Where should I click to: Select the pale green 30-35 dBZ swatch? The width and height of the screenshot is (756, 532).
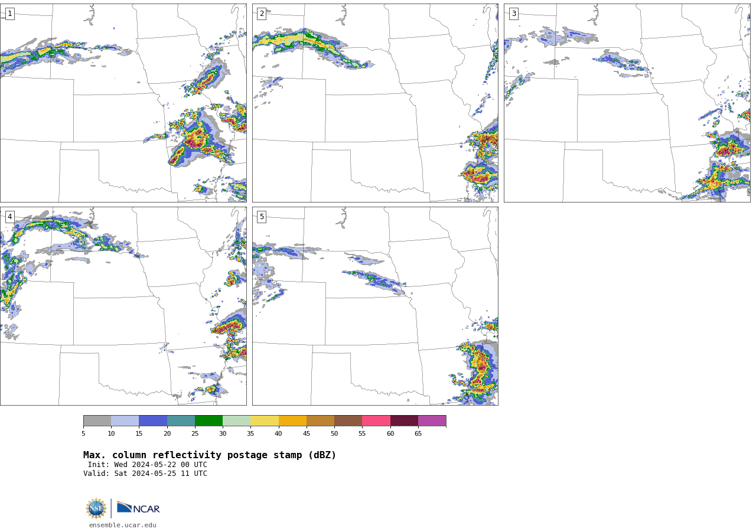tap(237, 421)
